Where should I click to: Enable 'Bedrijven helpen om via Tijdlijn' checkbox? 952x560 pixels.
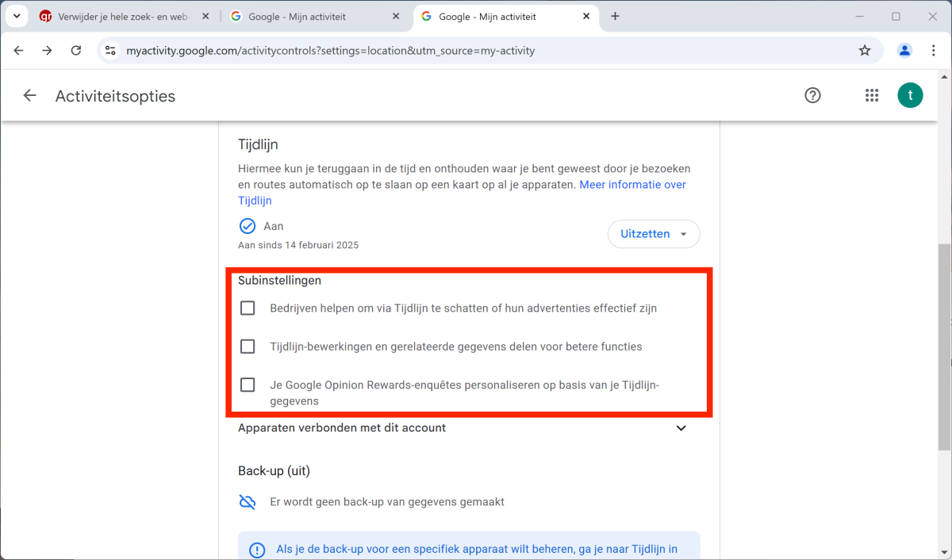coord(248,308)
